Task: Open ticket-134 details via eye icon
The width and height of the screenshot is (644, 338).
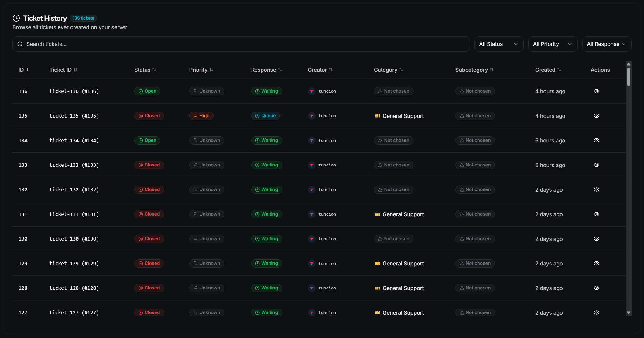Action: coord(596,140)
